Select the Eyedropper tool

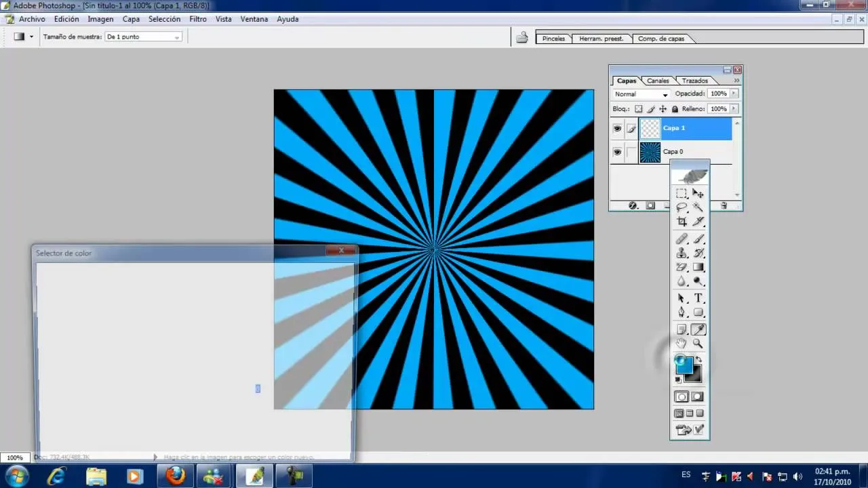pos(698,329)
